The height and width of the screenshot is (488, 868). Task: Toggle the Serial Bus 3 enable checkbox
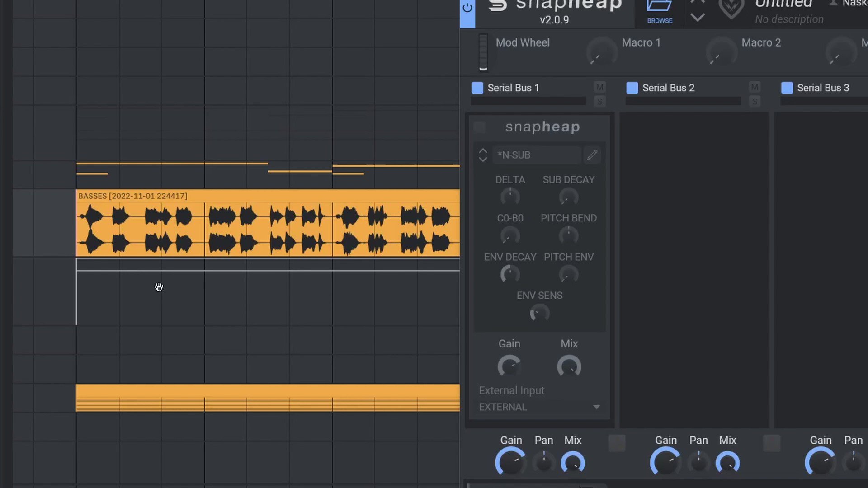[x=787, y=88]
